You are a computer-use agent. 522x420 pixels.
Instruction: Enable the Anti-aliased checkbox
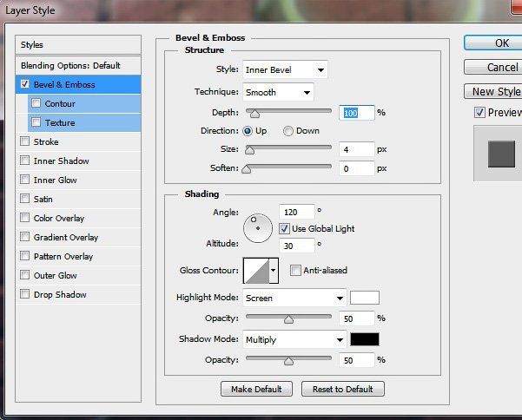point(295,271)
